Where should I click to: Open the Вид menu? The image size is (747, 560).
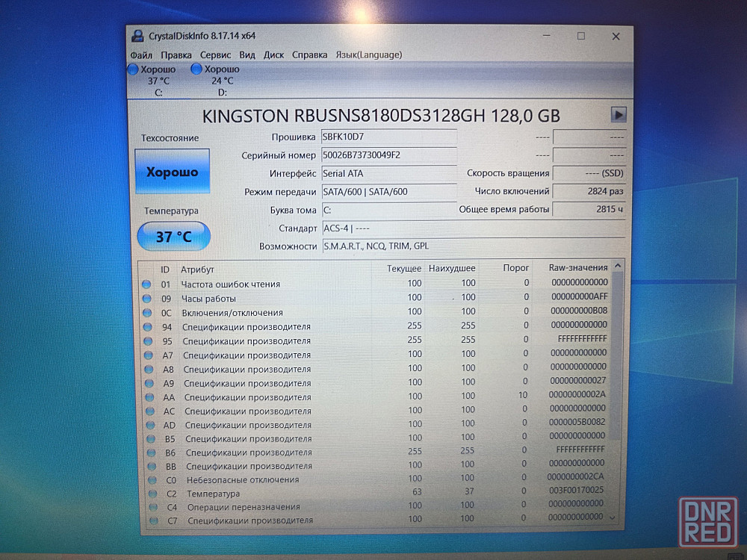click(x=247, y=55)
